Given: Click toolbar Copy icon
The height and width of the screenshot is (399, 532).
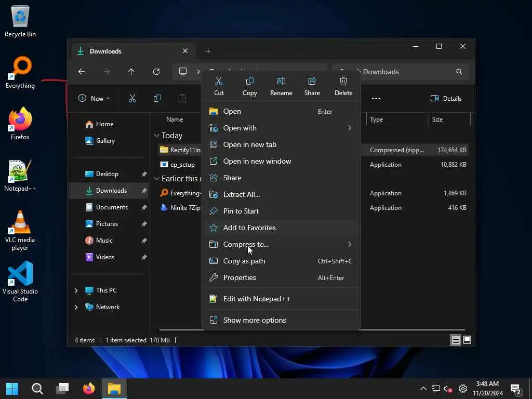Looking at the screenshot, I should click(x=157, y=98).
